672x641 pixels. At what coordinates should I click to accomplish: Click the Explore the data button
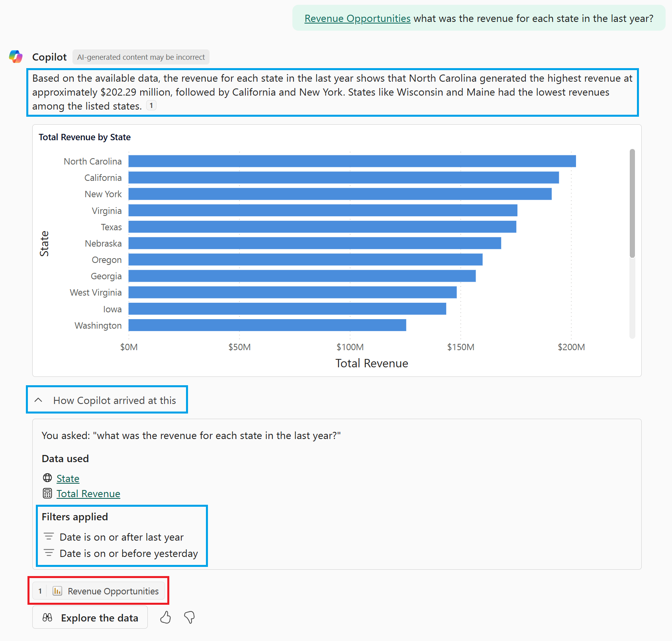click(x=90, y=617)
